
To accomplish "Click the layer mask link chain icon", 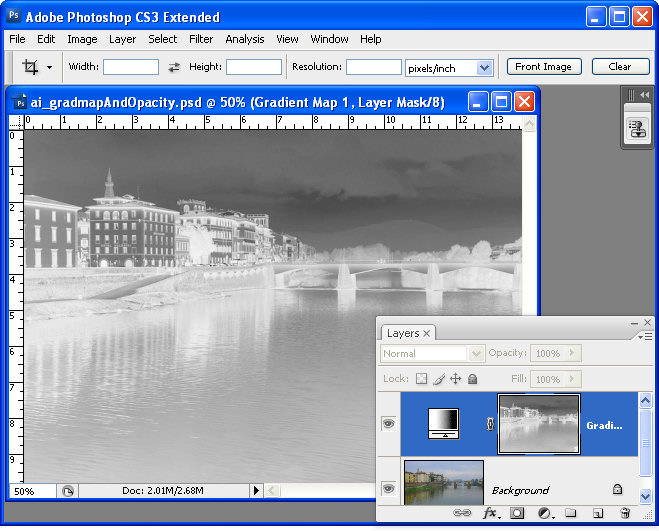I will click(490, 424).
